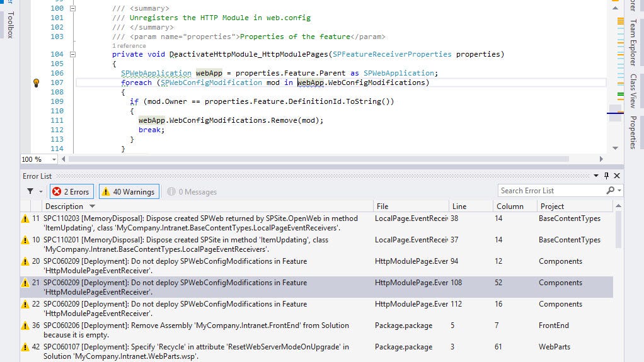Toggle the 2 Errors filter
This screenshot has height=362, width=644.
[x=71, y=191]
